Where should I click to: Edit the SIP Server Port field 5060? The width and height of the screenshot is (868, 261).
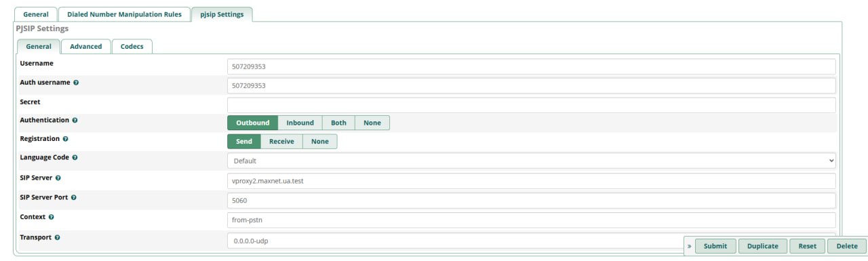pos(532,201)
